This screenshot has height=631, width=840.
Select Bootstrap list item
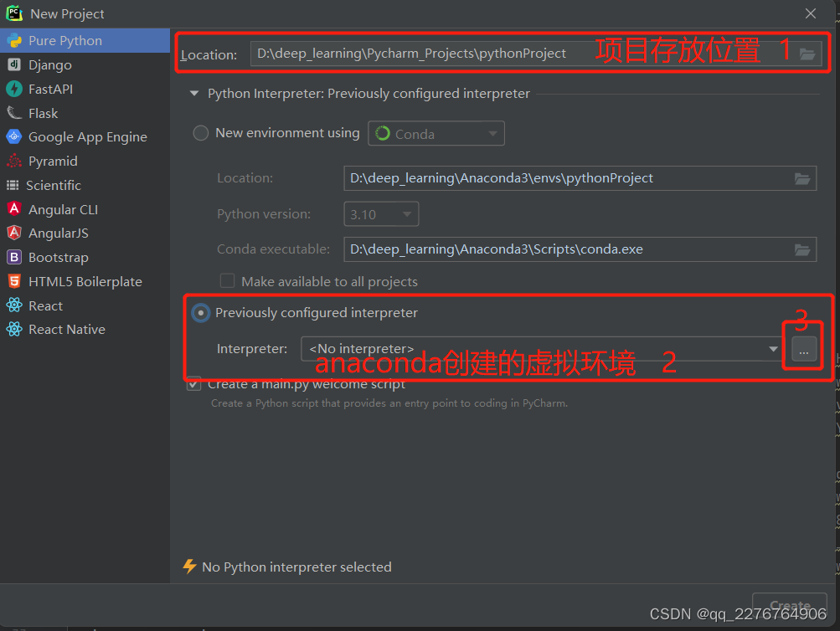[85, 257]
